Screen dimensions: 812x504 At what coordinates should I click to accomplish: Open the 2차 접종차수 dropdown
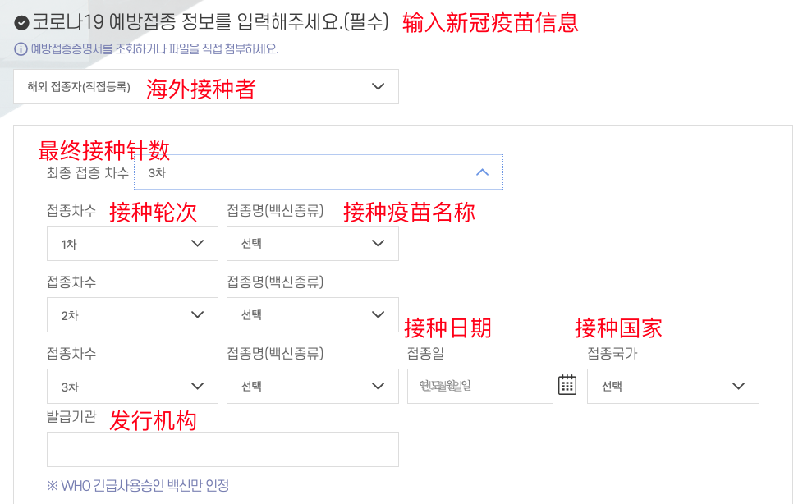(132, 314)
